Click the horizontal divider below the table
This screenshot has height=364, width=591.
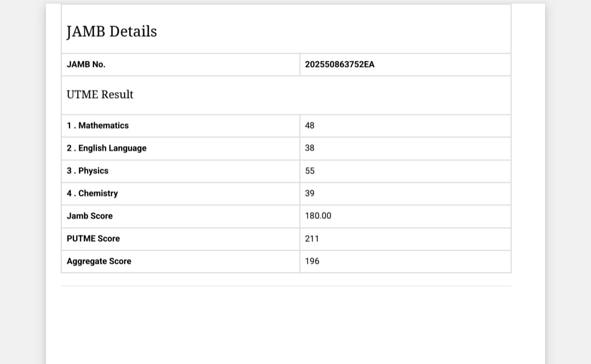286,286
